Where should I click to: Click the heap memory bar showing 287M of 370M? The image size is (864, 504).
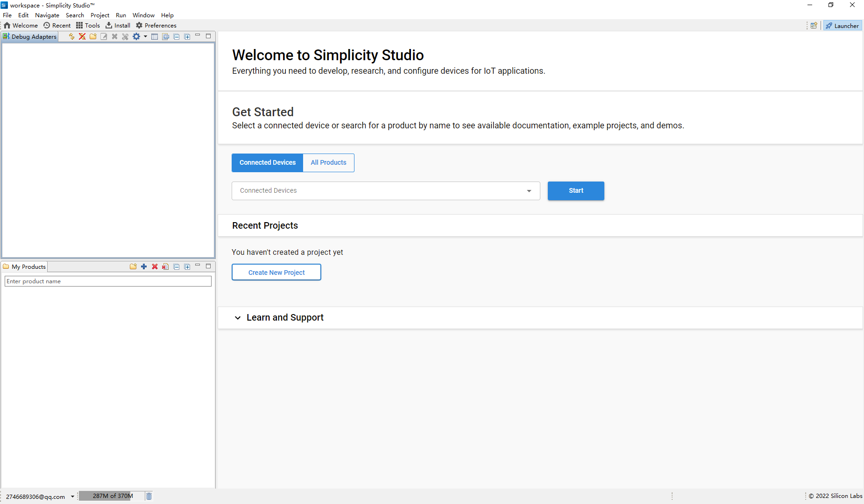click(111, 496)
